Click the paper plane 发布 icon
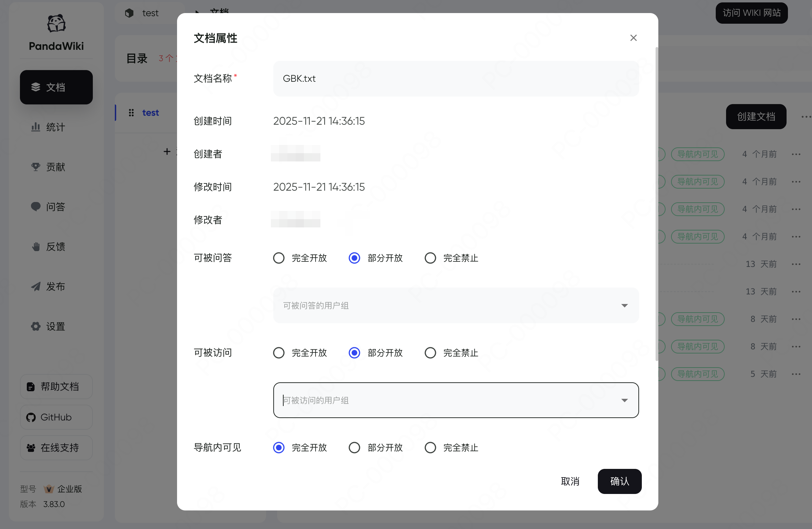 tap(36, 286)
